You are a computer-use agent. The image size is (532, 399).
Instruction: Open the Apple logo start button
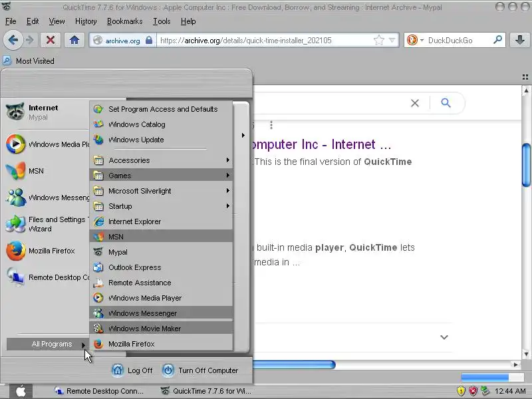pos(21,391)
